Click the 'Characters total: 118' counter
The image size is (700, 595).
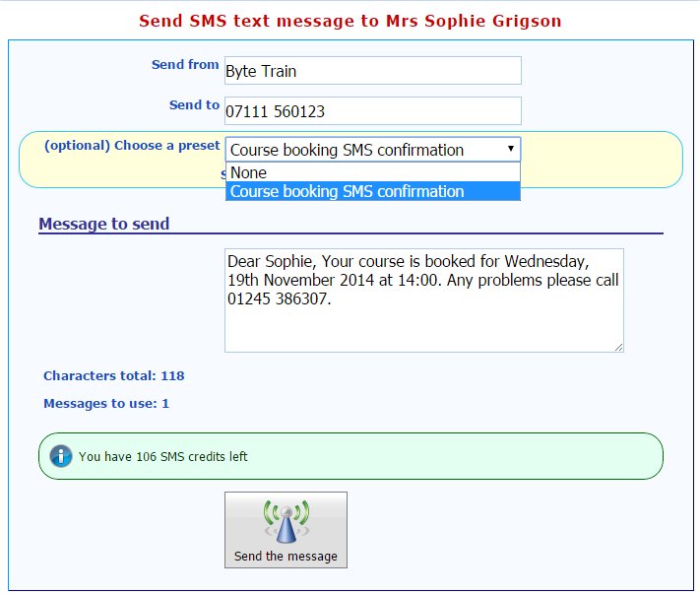tap(114, 376)
